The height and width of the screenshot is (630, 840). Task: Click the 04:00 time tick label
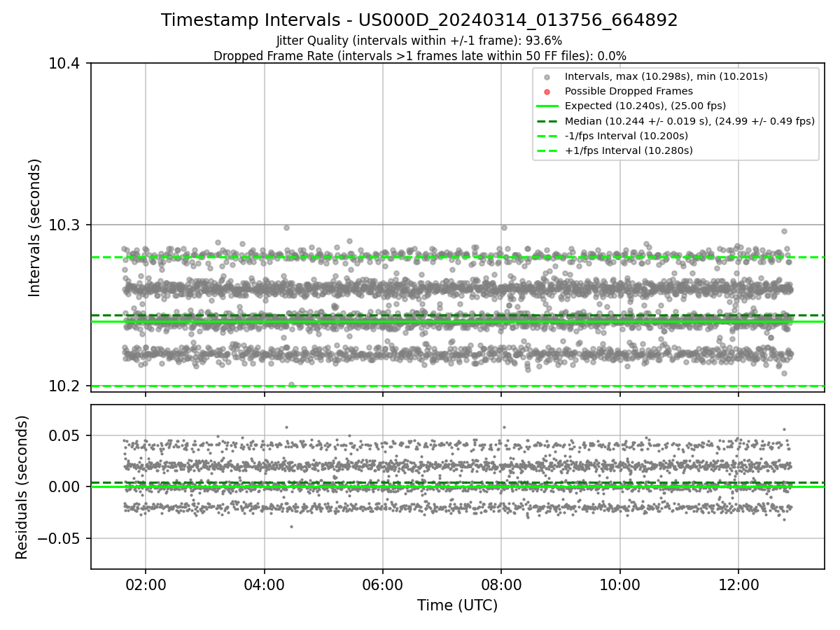click(x=264, y=584)
